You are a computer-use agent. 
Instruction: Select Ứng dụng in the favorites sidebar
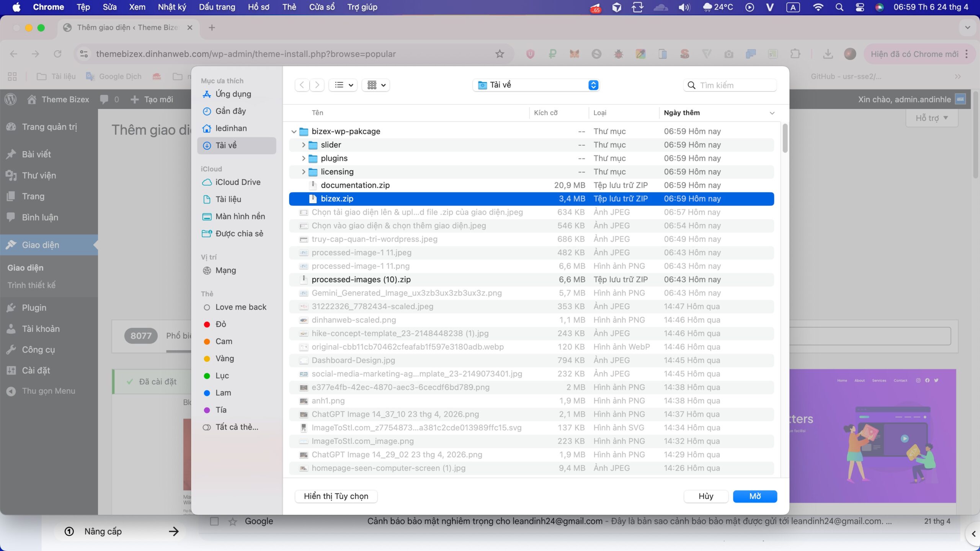click(x=233, y=94)
